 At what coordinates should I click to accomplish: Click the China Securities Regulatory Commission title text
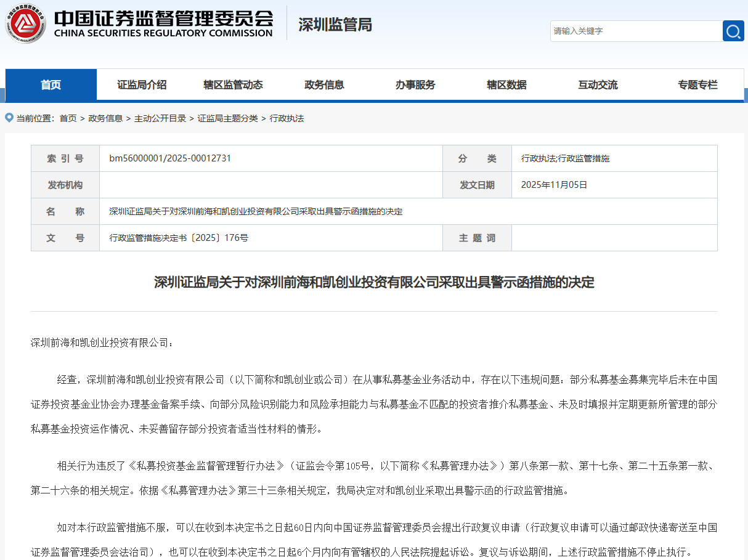pyautogui.click(x=163, y=25)
